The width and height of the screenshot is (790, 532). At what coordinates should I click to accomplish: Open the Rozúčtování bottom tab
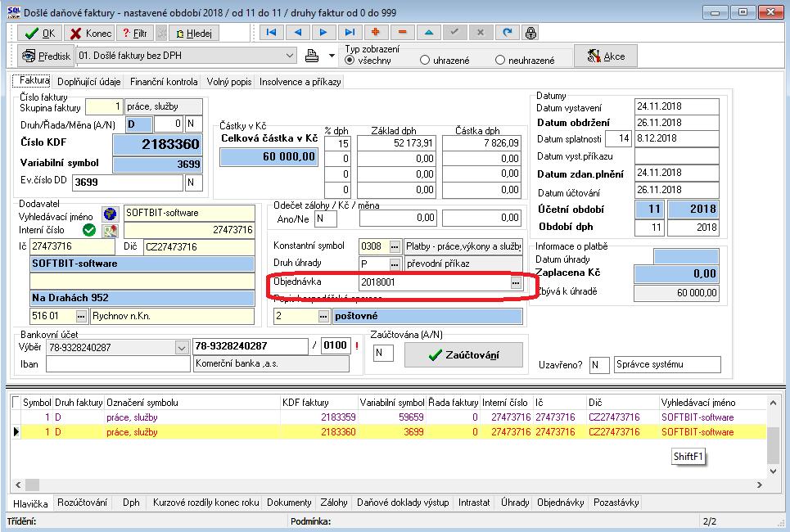point(82,503)
